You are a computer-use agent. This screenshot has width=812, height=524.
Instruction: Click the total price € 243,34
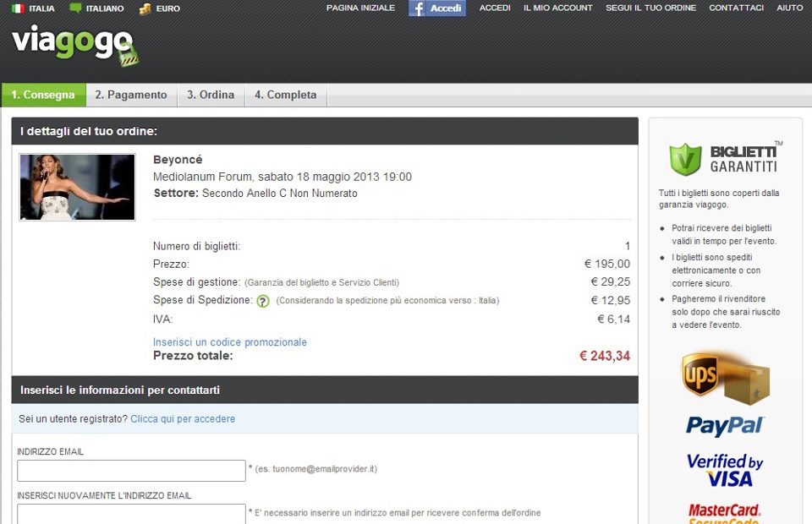click(604, 356)
